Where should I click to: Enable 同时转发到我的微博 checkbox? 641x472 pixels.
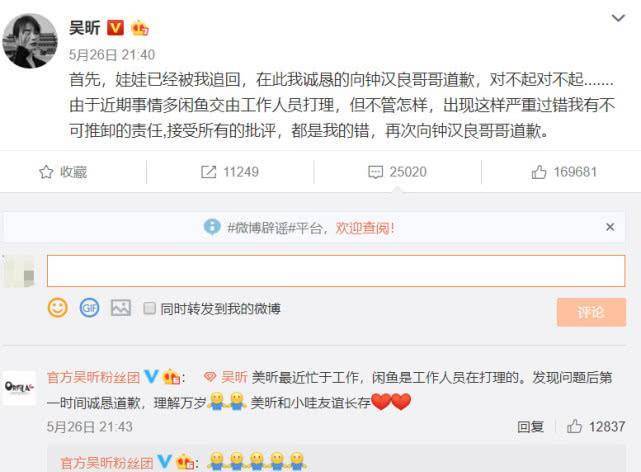pos(150,308)
